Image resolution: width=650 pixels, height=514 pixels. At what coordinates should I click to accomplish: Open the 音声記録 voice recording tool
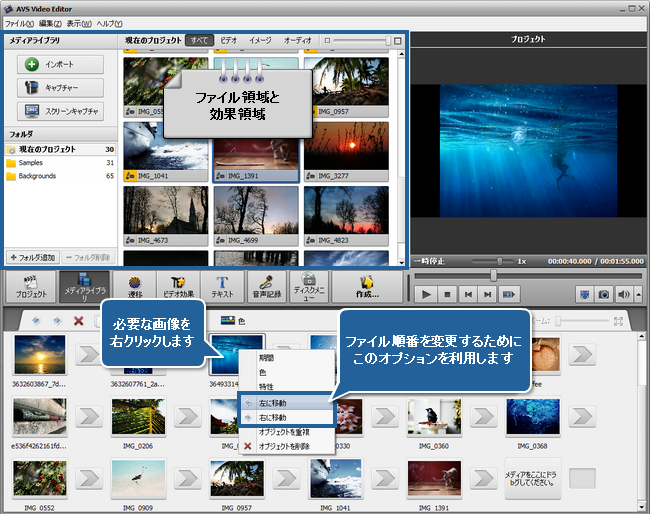269,288
